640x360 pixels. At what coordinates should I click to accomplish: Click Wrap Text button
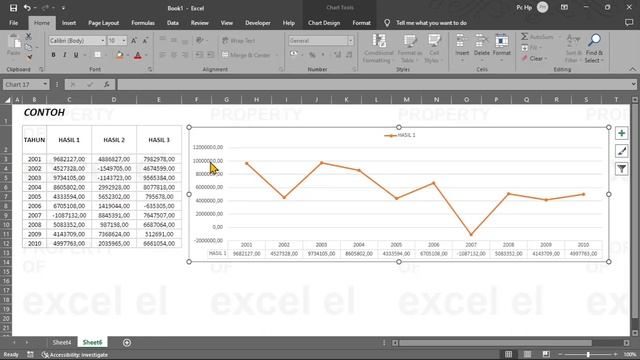(x=239, y=40)
